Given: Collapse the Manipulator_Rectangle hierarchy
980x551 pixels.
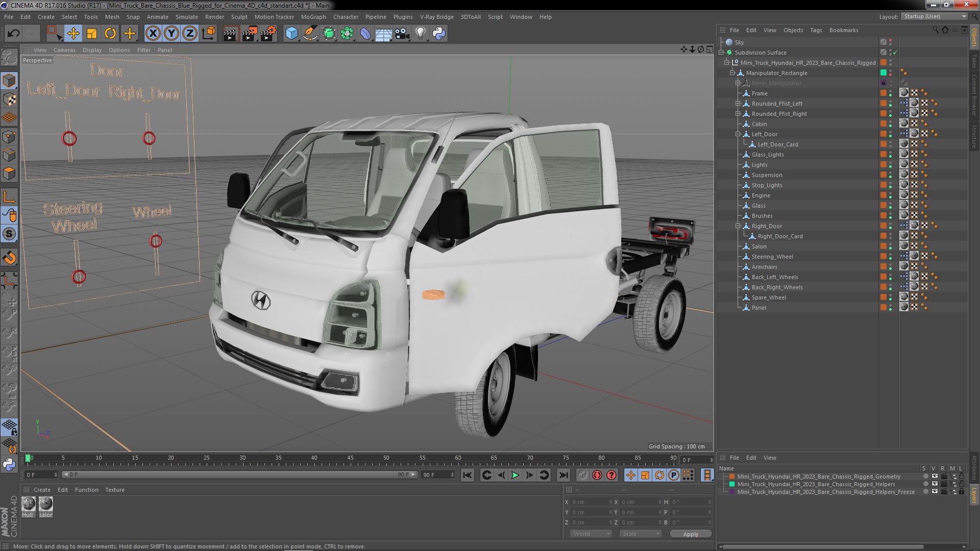Looking at the screenshot, I should [732, 73].
